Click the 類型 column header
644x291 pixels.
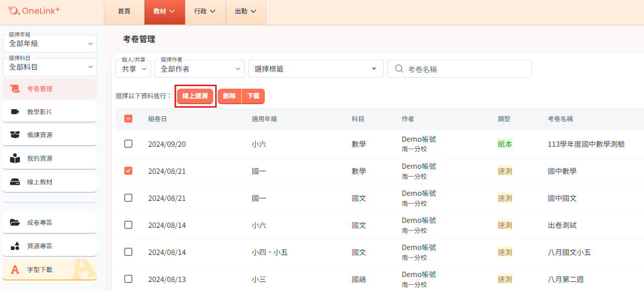pyautogui.click(x=504, y=119)
